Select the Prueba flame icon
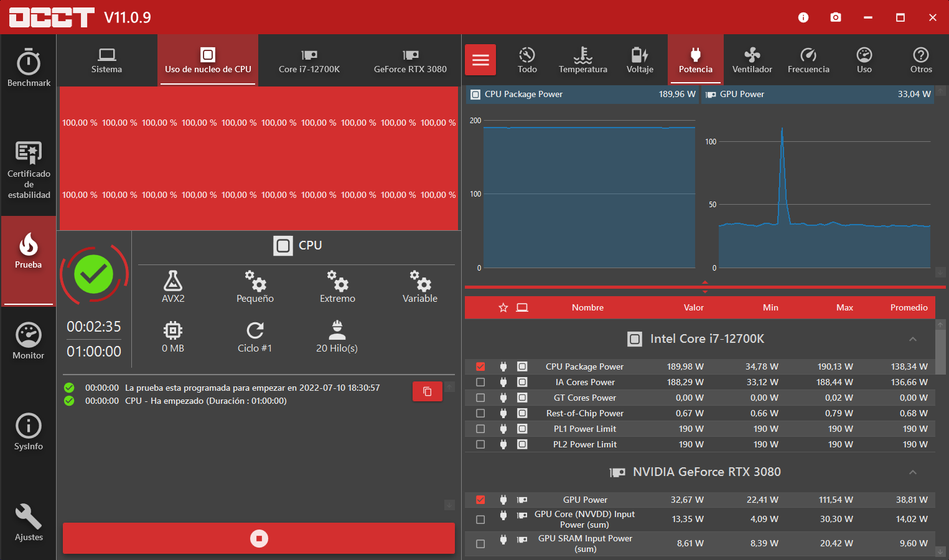This screenshot has width=949, height=560. pyautogui.click(x=29, y=245)
